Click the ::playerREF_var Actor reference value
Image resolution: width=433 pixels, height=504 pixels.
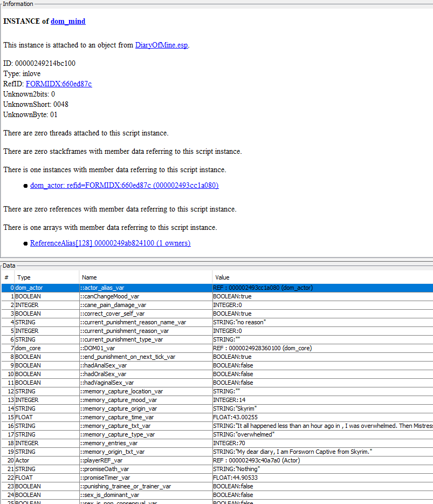tap(256, 460)
